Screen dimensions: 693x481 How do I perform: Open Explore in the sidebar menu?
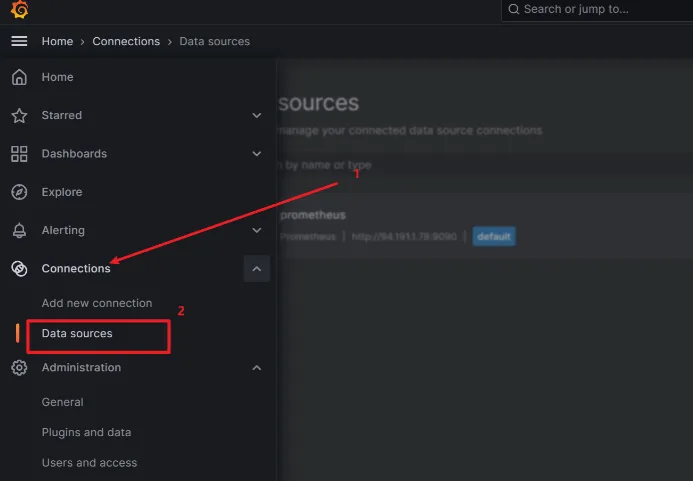pos(62,192)
